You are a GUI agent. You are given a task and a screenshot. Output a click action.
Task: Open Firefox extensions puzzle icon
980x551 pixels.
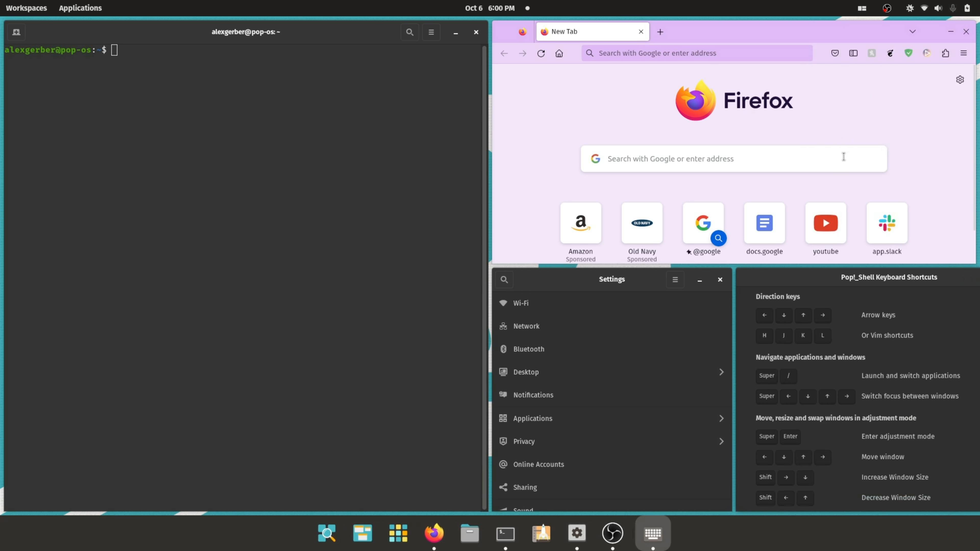tap(945, 53)
